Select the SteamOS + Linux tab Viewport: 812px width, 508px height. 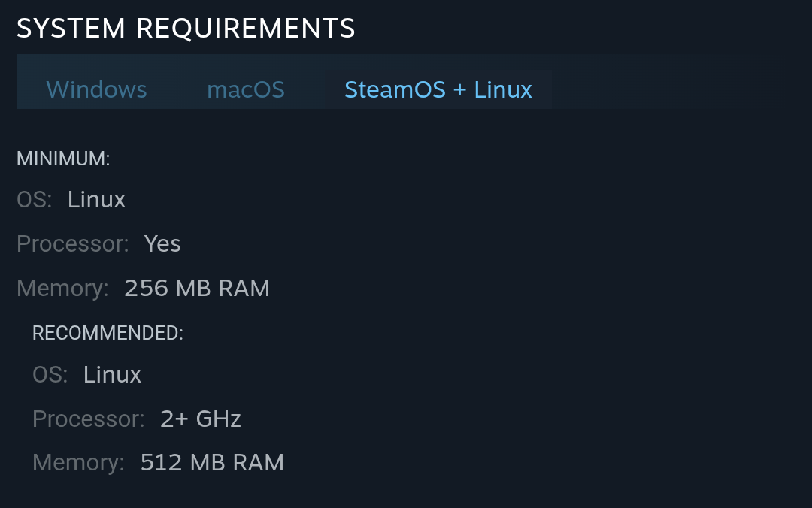[x=438, y=89]
